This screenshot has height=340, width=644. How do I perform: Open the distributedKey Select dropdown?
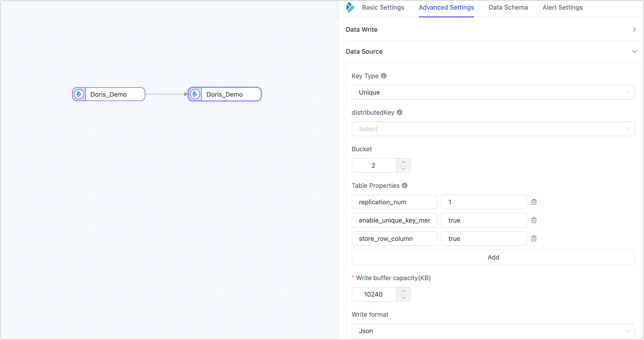[x=493, y=129]
